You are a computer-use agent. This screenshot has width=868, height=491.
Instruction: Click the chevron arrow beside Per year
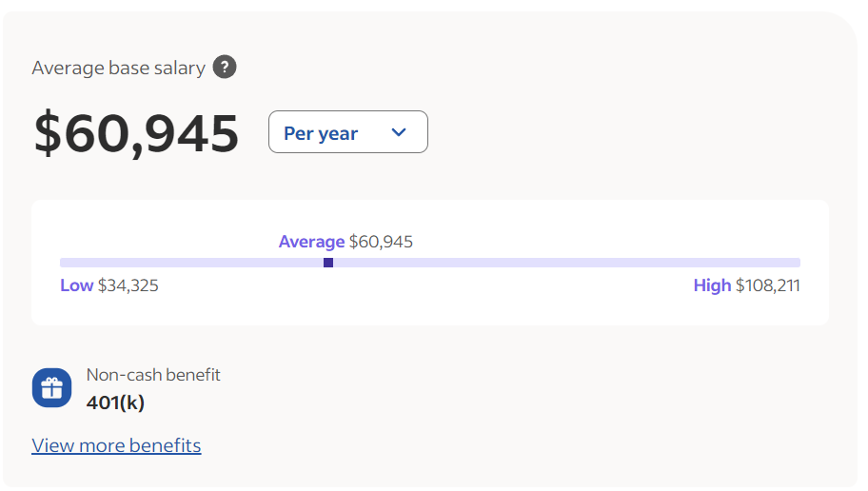(x=399, y=132)
